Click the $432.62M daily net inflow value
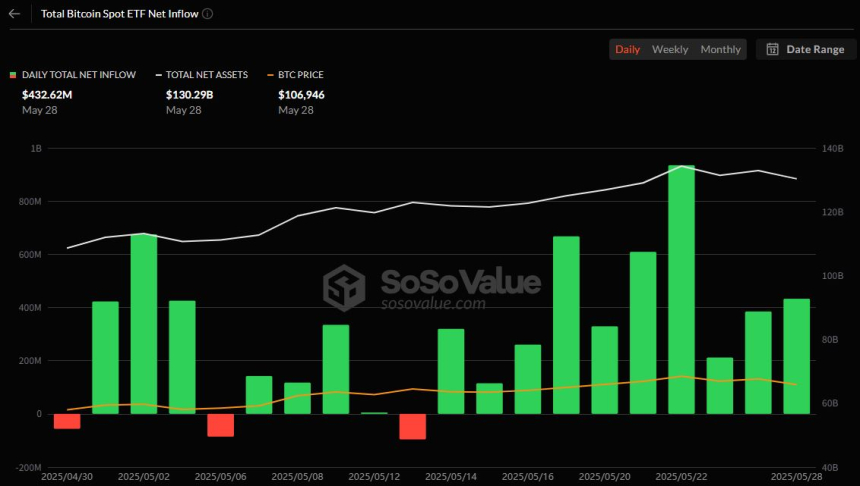The height and width of the screenshot is (486, 860). (47, 95)
